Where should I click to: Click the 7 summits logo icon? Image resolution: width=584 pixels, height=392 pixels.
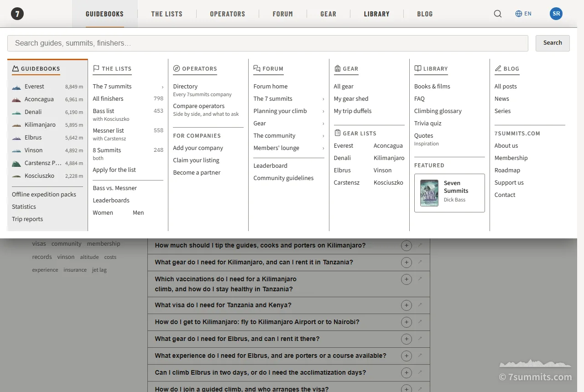coord(17,14)
